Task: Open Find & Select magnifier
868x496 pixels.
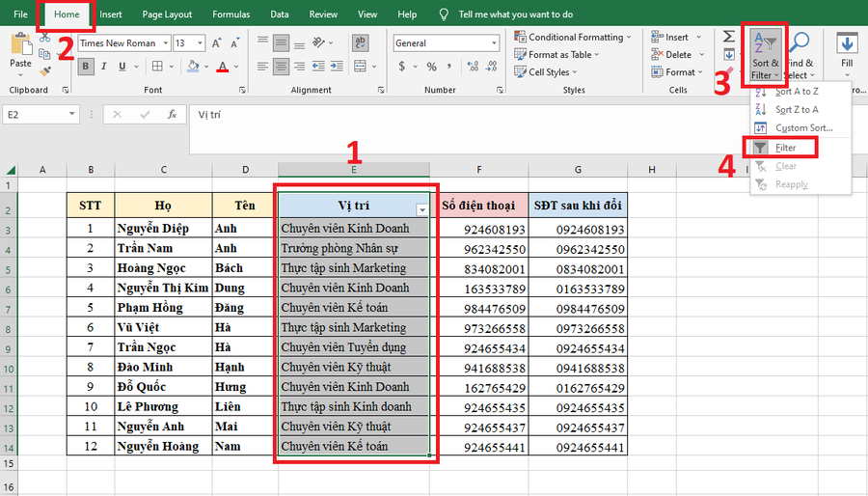Action: [799, 54]
